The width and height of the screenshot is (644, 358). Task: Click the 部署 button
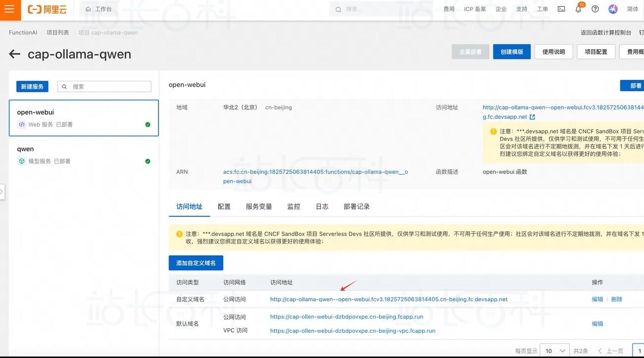pos(632,86)
